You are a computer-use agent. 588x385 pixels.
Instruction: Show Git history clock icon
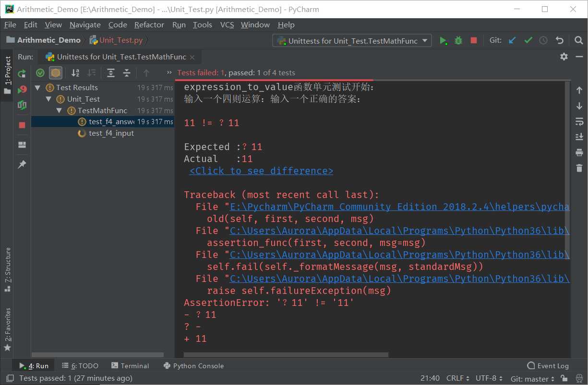[543, 41]
